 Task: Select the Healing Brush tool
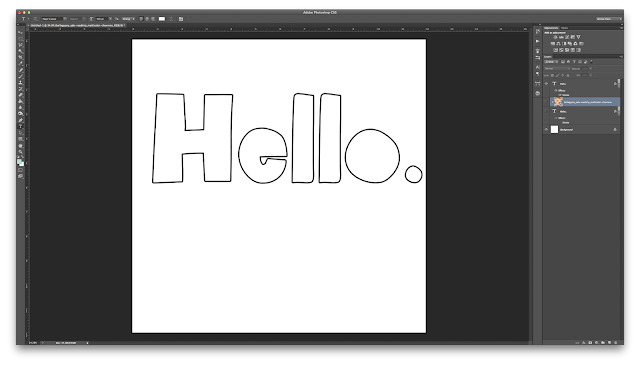click(21, 70)
